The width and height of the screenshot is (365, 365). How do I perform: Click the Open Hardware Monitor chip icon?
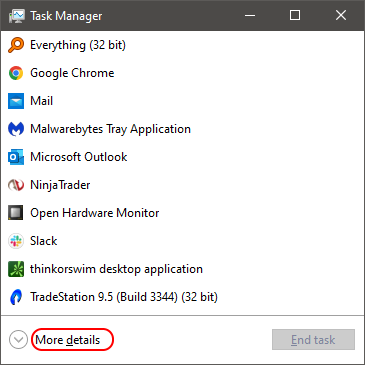click(16, 213)
